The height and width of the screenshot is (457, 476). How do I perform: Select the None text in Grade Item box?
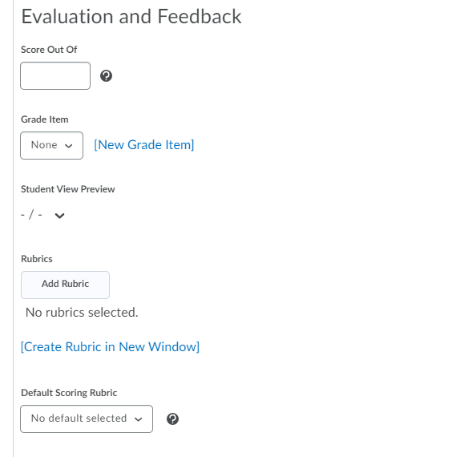[44, 145]
